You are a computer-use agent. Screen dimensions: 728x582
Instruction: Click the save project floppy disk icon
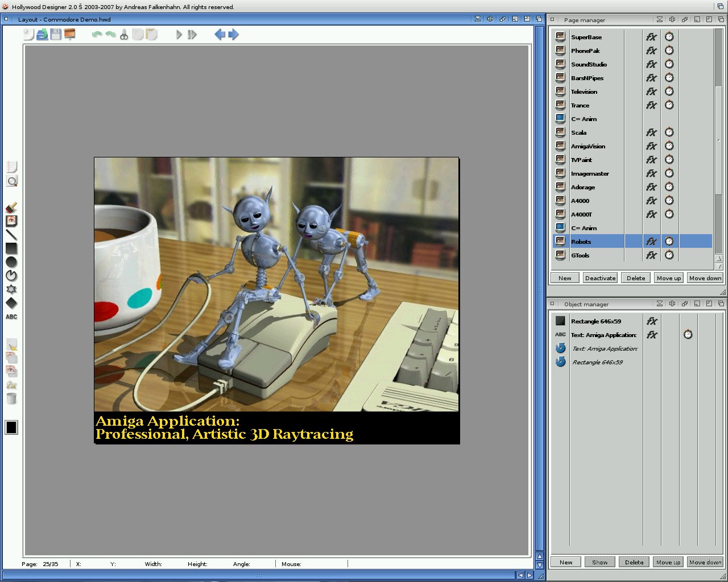(56, 35)
